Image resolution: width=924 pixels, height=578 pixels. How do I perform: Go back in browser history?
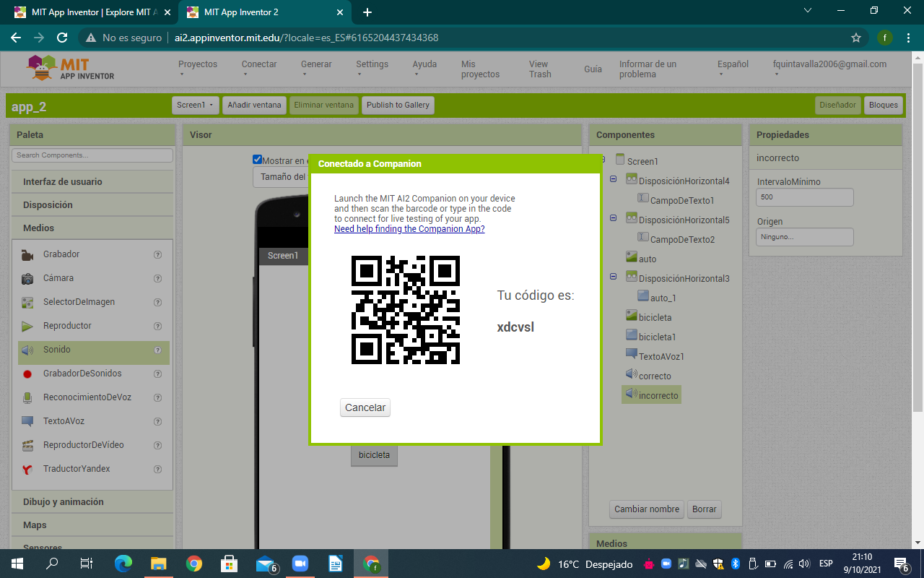coord(16,38)
